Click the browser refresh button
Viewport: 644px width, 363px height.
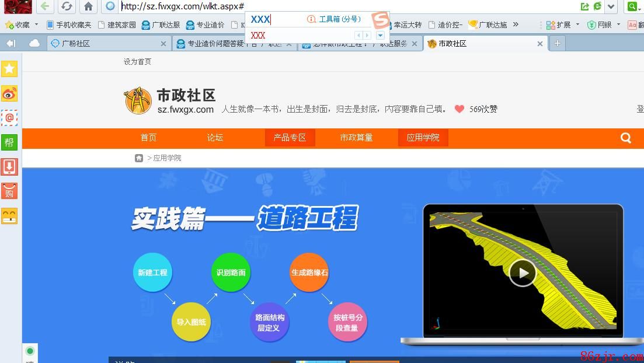click(x=67, y=6)
